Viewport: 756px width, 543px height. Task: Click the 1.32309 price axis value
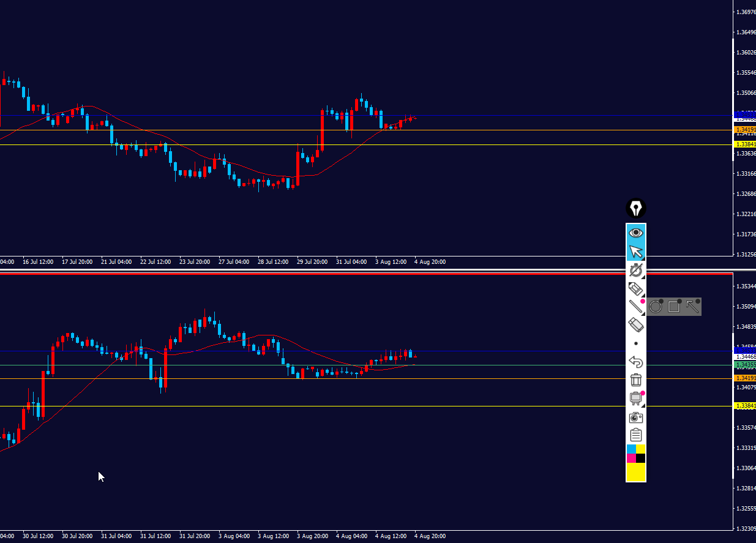click(746, 528)
